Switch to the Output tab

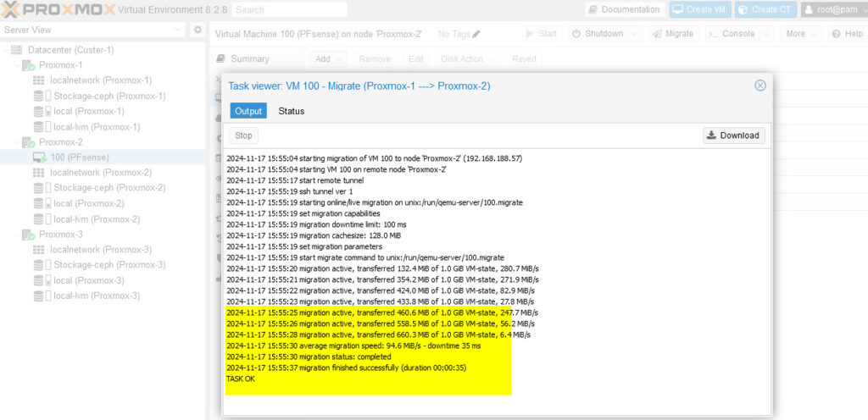click(248, 111)
